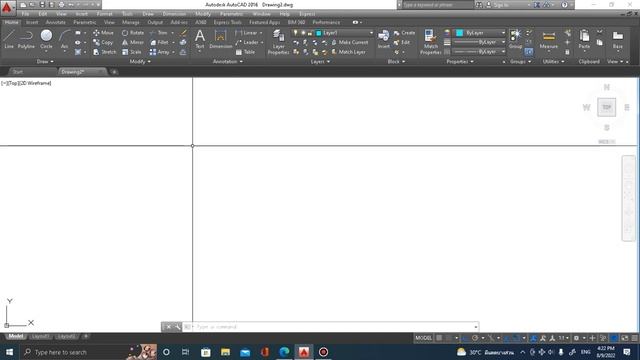This screenshot has width=640, height=360.
Task: Select the Circle tool
Action: pyautogui.click(x=47, y=39)
